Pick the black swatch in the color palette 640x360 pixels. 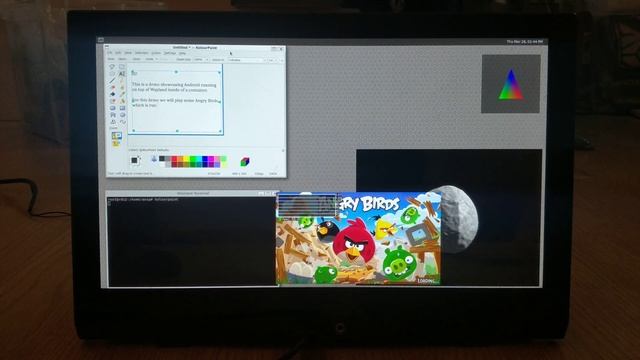pyautogui.click(x=162, y=158)
